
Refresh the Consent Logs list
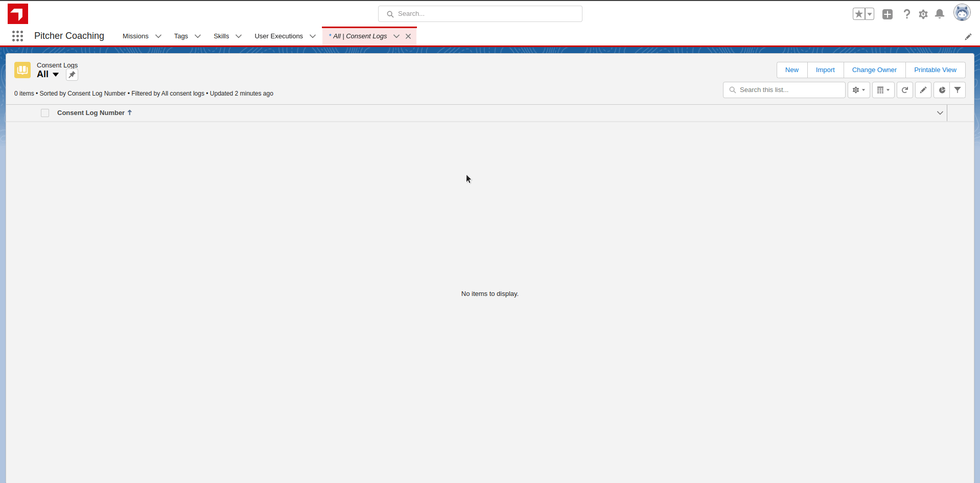click(x=904, y=90)
